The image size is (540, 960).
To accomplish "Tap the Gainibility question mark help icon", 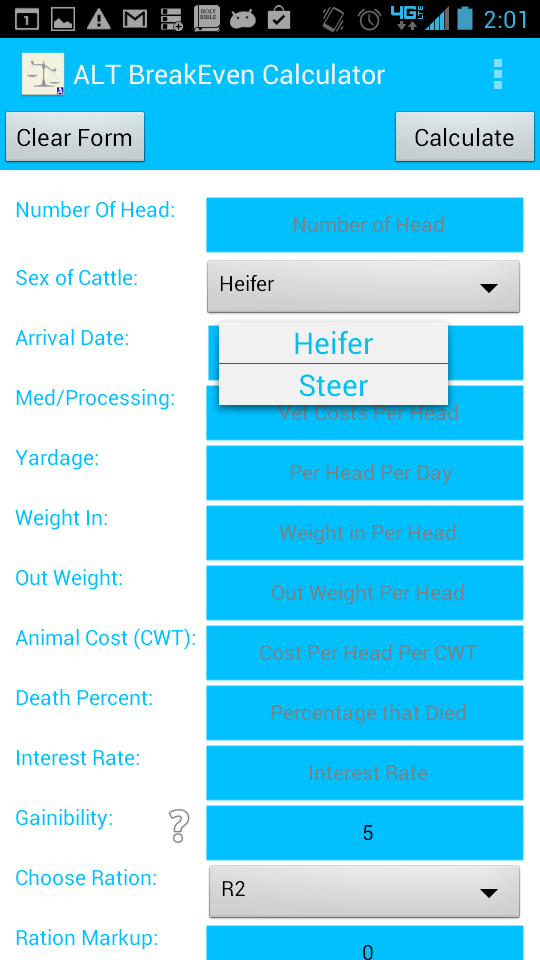I will click(x=179, y=826).
